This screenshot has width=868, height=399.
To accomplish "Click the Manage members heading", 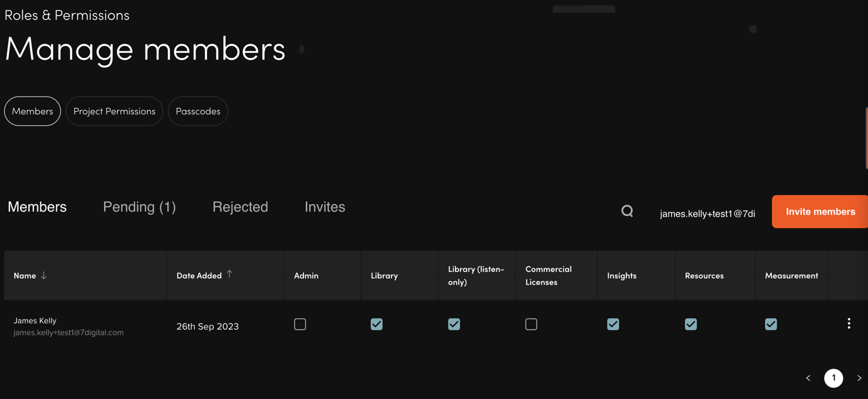I will pos(145,49).
